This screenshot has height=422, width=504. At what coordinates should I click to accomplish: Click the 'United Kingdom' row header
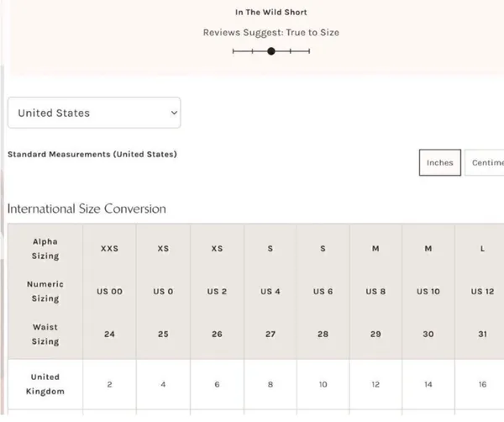point(45,384)
